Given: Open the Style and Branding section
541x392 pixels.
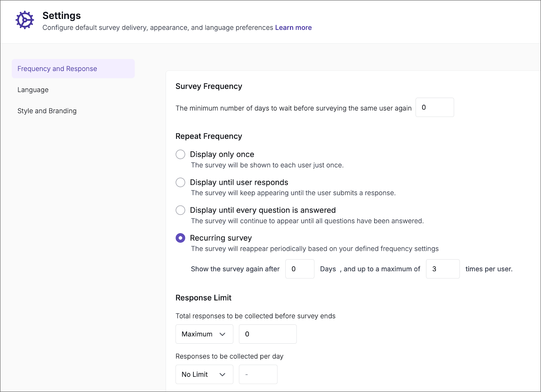Looking at the screenshot, I should [47, 111].
